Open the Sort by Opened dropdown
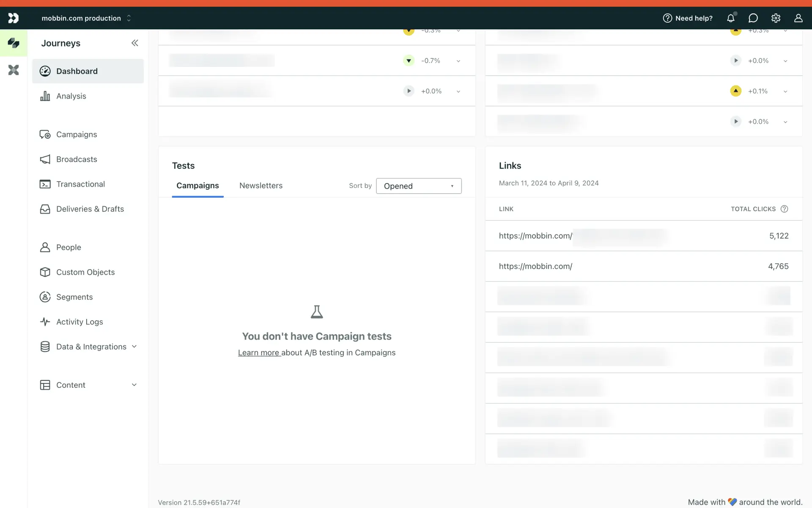This screenshot has height=508, width=812. [418, 186]
